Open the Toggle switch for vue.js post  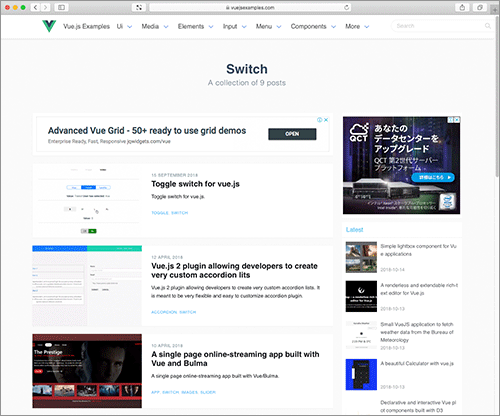point(195,184)
